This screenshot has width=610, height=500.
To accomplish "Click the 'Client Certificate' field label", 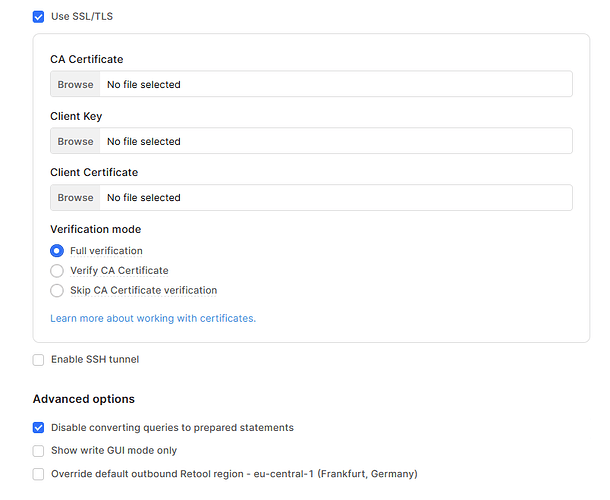I will click(94, 173).
